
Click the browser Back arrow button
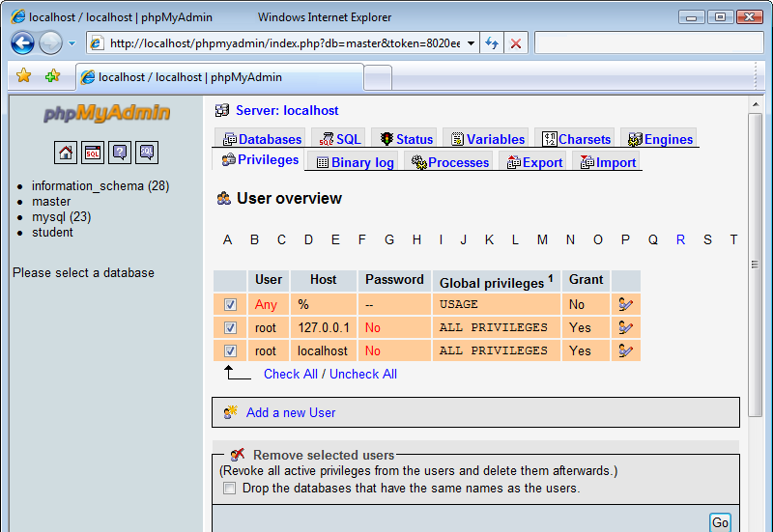coord(22,42)
